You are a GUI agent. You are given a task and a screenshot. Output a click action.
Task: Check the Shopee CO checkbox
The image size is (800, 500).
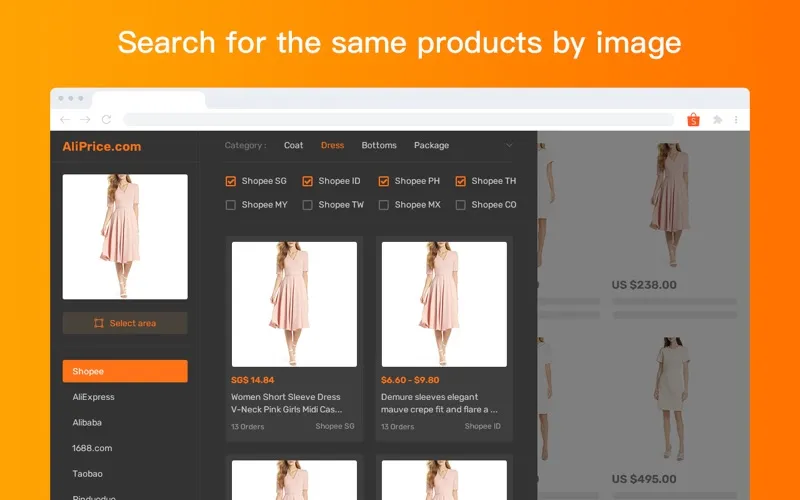[x=460, y=205]
